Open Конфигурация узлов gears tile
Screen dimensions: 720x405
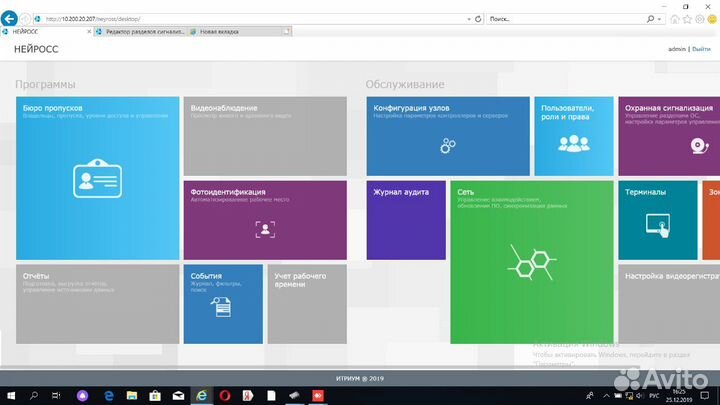pyautogui.click(x=447, y=136)
